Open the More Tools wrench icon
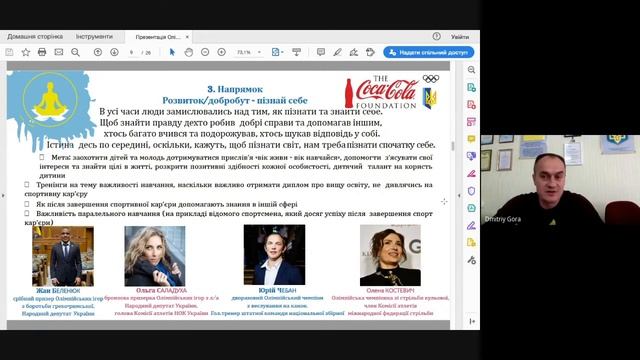Screen dimensions: 640x360 471,260
